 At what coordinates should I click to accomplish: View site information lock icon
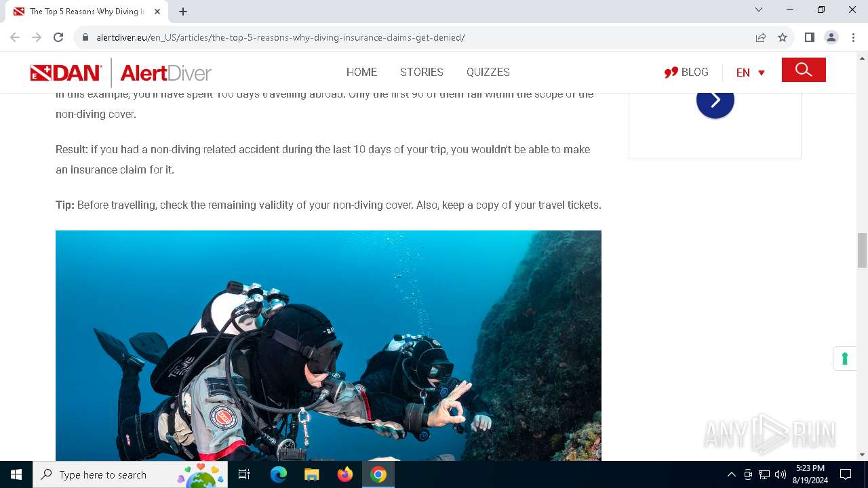click(x=85, y=37)
